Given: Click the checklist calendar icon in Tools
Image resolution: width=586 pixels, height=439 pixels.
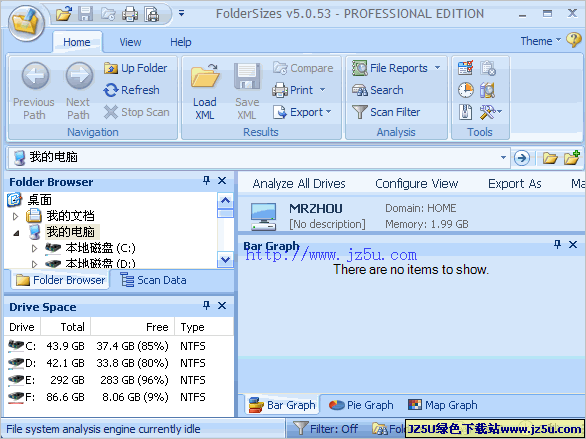Looking at the screenshot, I should tap(466, 68).
